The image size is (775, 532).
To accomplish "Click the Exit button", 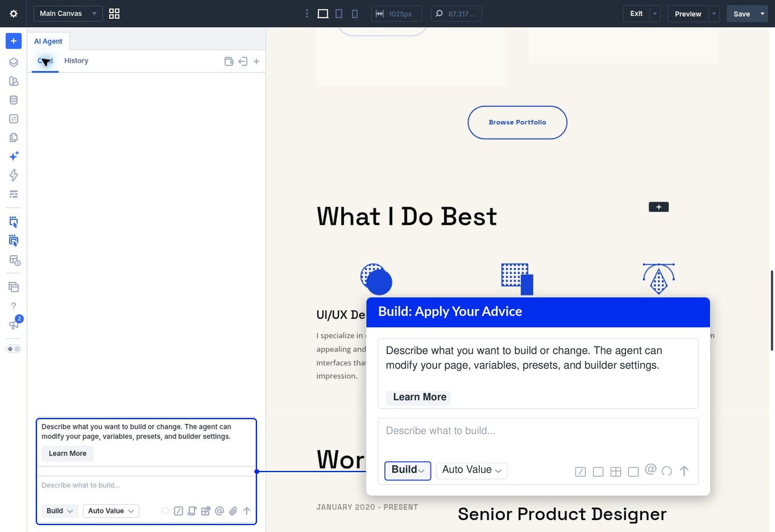I will click(x=636, y=14).
